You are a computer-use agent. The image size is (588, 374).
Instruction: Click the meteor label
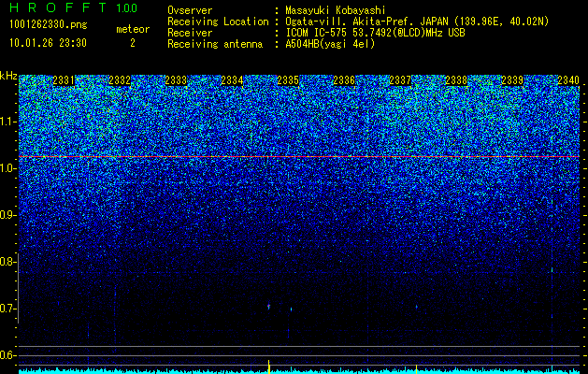[133, 29]
